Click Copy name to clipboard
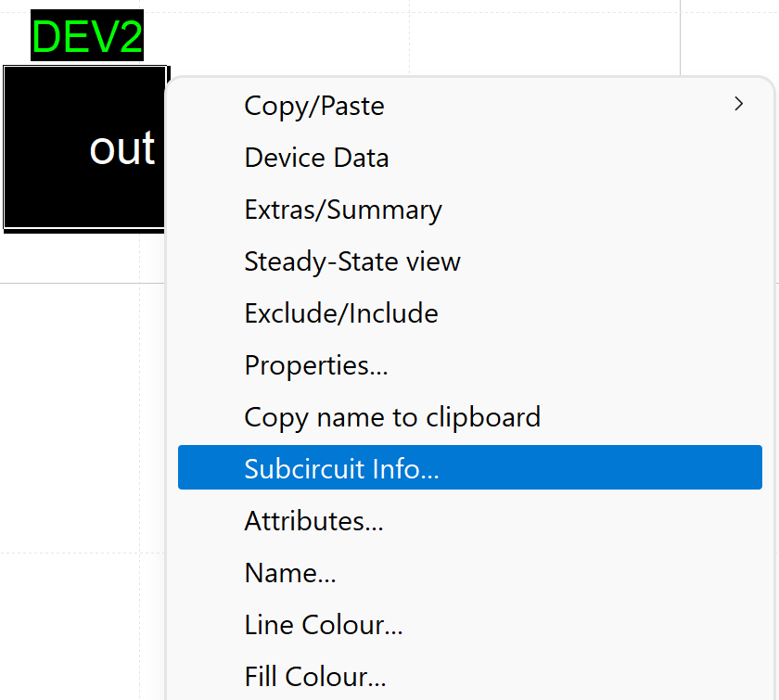This screenshot has width=779, height=700. tap(391, 417)
